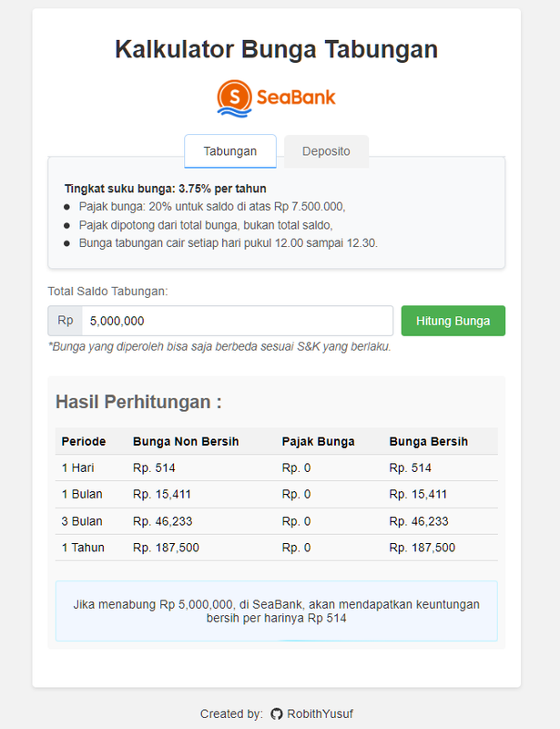
Task: Click the Hasil Perhitungan heading
Action: pyautogui.click(x=138, y=402)
